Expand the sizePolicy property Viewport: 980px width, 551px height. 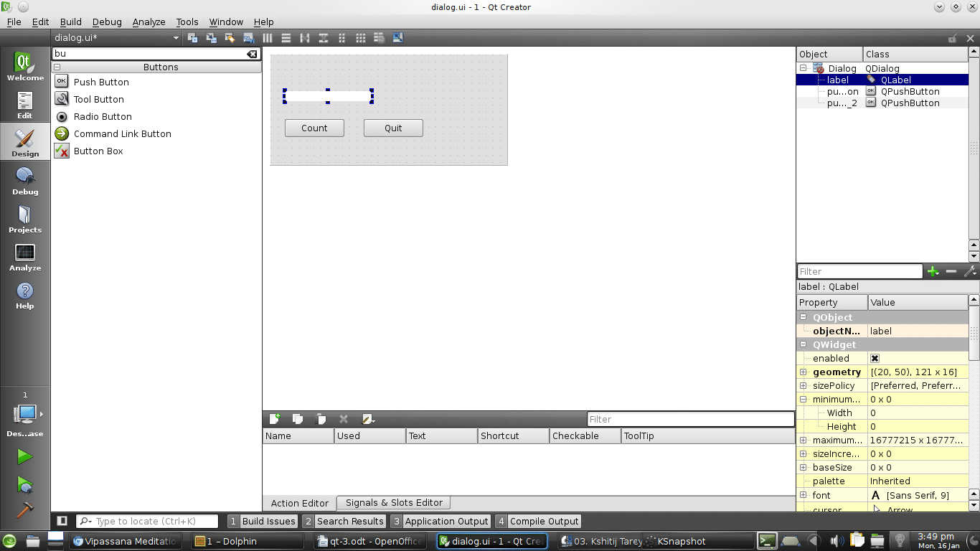pos(804,385)
